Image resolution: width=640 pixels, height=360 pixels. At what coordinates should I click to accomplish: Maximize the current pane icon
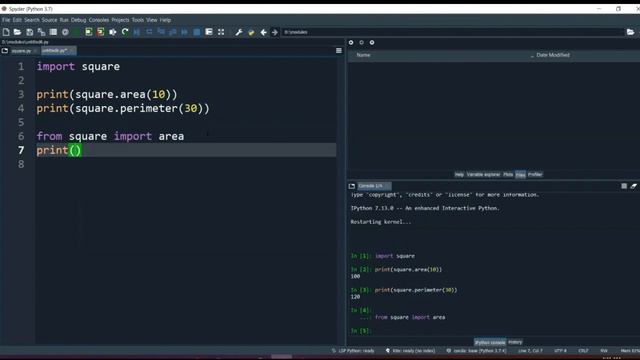(209, 32)
